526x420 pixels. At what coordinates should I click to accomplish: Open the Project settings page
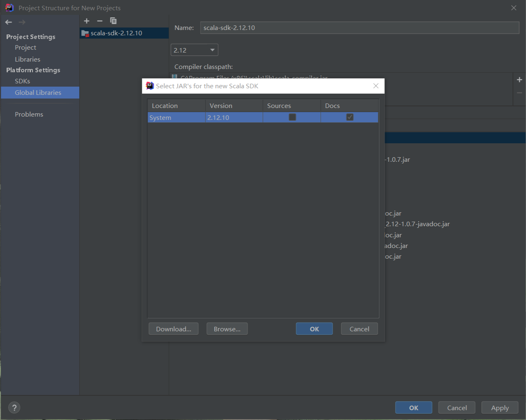[25, 48]
